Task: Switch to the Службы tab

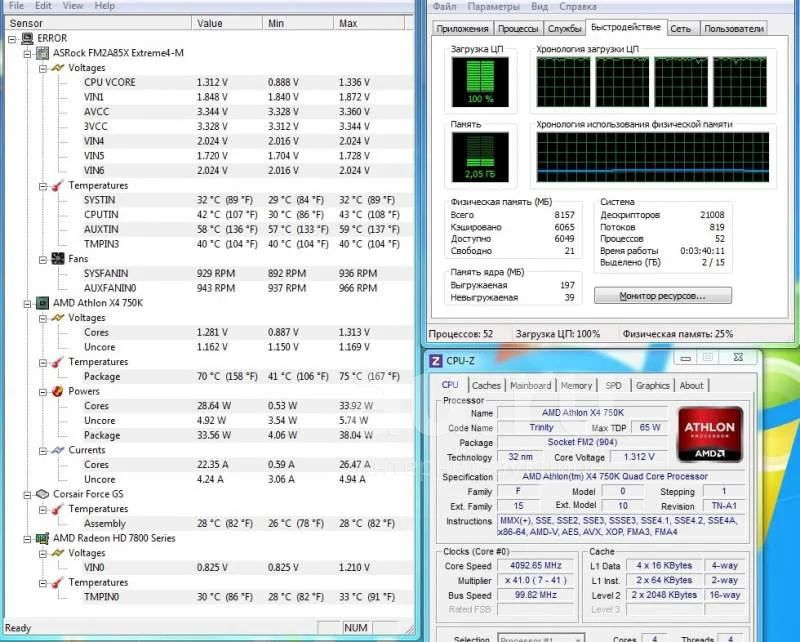Action: [x=565, y=29]
